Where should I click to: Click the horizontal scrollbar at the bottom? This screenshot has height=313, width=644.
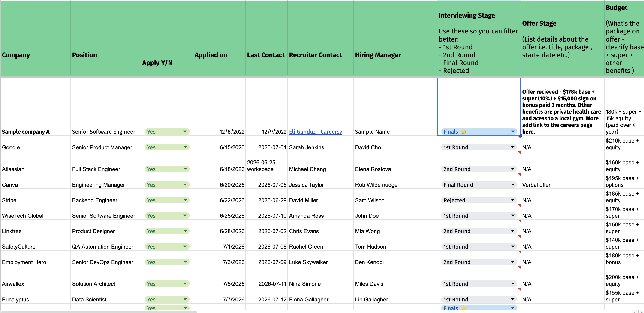coord(99,312)
